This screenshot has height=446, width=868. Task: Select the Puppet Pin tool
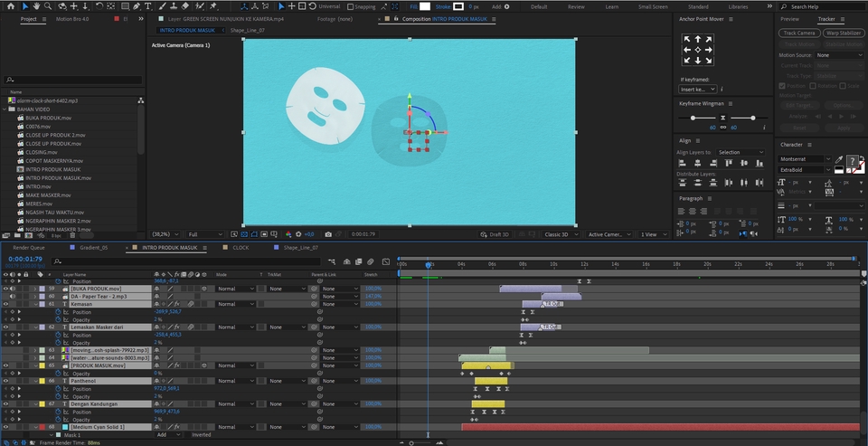[x=213, y=6]
